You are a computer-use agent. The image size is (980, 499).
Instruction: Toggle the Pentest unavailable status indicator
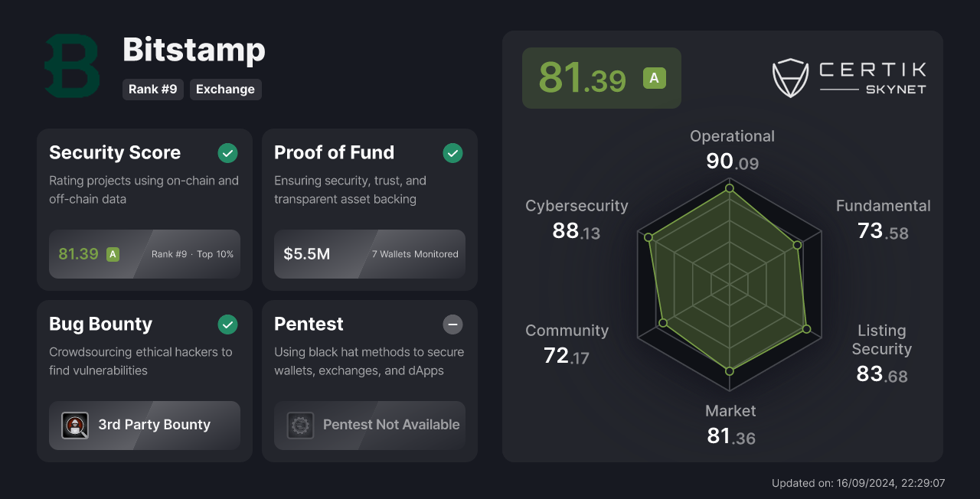click(452, 325)
